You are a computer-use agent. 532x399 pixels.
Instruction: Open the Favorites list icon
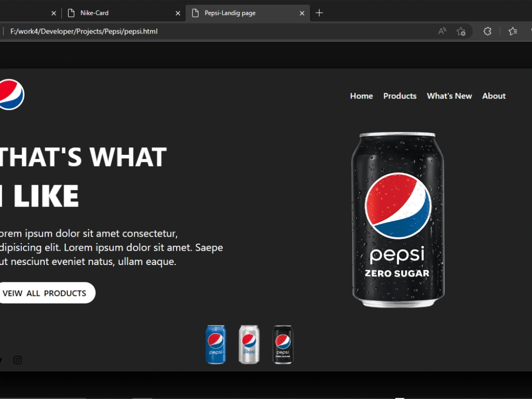click(512, 31)
